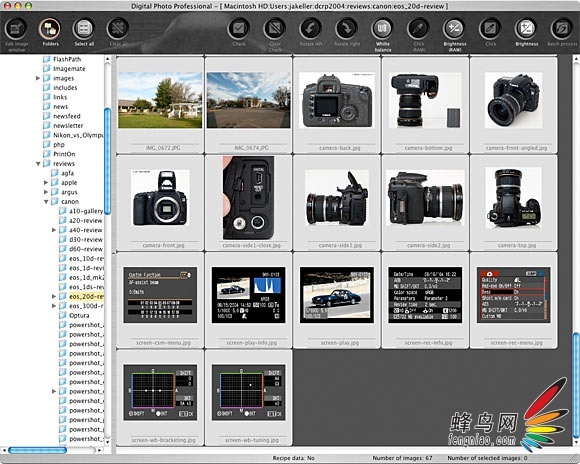580x464 pixels.
Task: Select the eos_10d folder
Action: [81, 258]
